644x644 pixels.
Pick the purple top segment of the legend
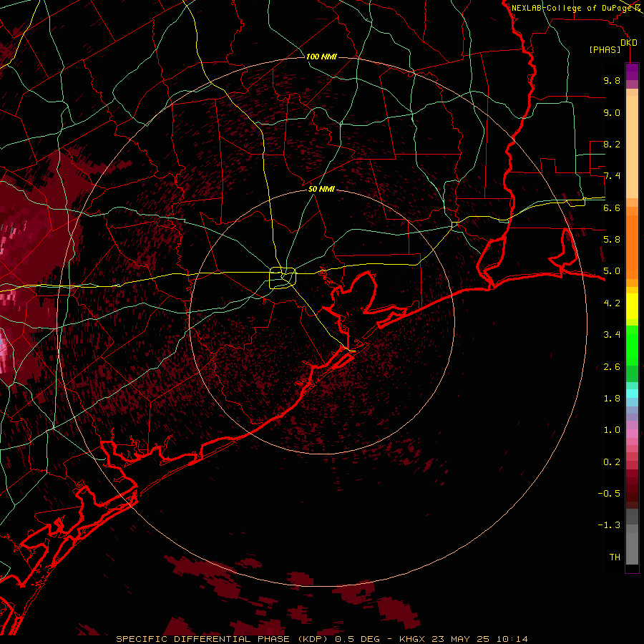coord(632,72)
